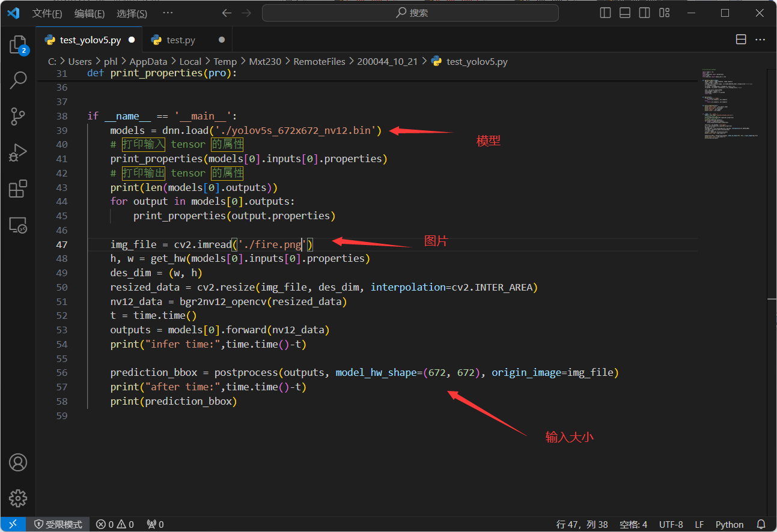Click the VS Code logo in title bar
This screenshot has height=532, width=777.
tap(13, 13)
